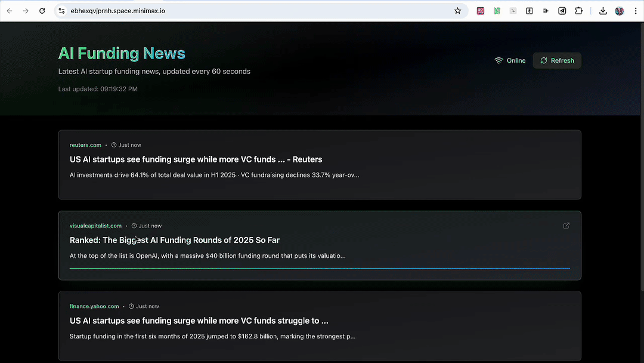Image resolution: width=644 pixels, height=363 pixels.
Task: Open the reuters.com source link
Action: click(x=85, y=144)
